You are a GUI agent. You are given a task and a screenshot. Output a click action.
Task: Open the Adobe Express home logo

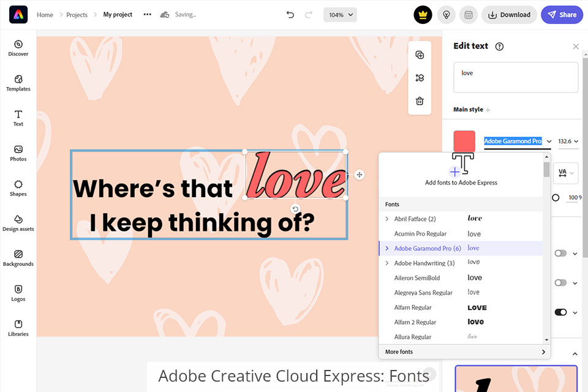18,15
